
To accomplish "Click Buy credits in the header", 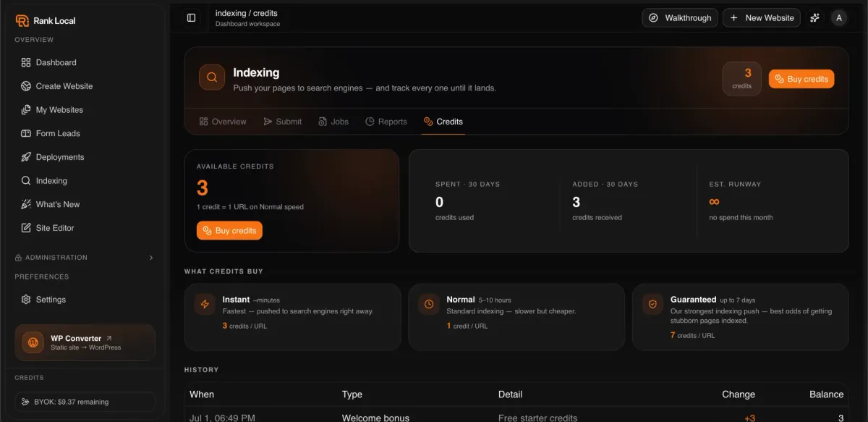I will click(x=801, y=79).
